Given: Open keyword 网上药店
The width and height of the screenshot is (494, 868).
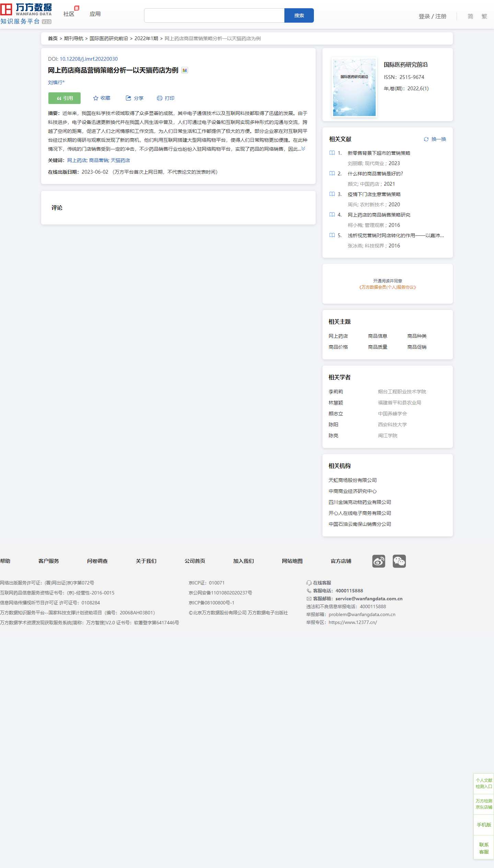Looking at the screenshot, I should click(77, 160).
